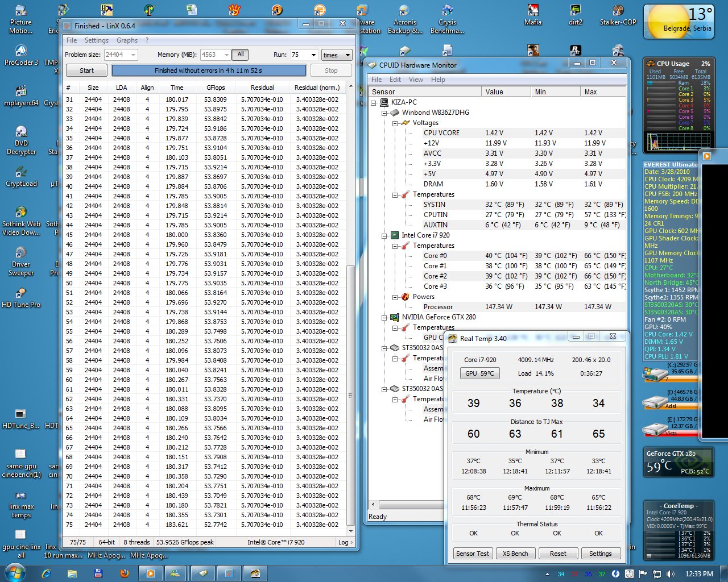Open Graphs menu in LinX
This screenshot has width=728, height=582.
[x=127, y=40]
